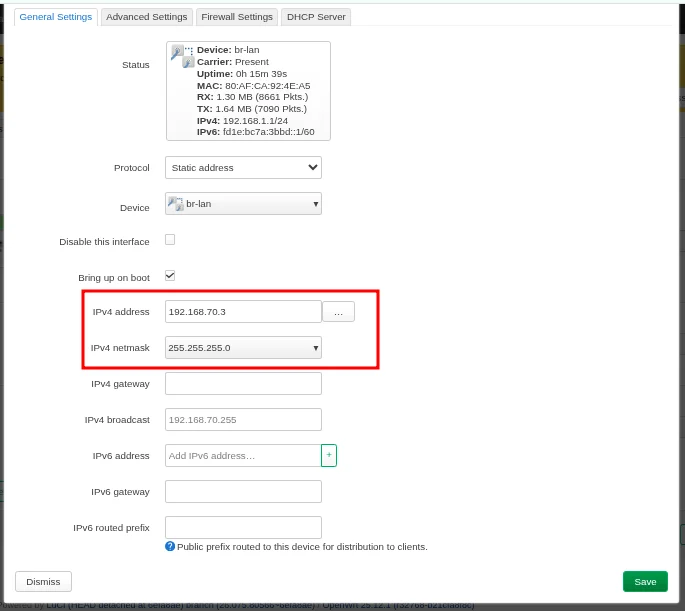Open the Device dropdown showing br-lan
Image resolution: width=685 pixels, height=611 pixels.
click(x=243, y=204)
